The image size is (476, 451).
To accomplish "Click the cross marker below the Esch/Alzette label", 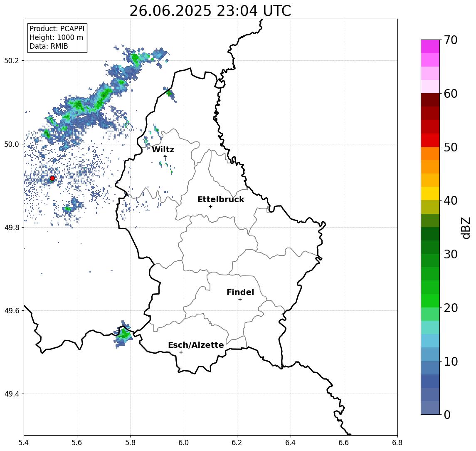I will pos(181,352).
